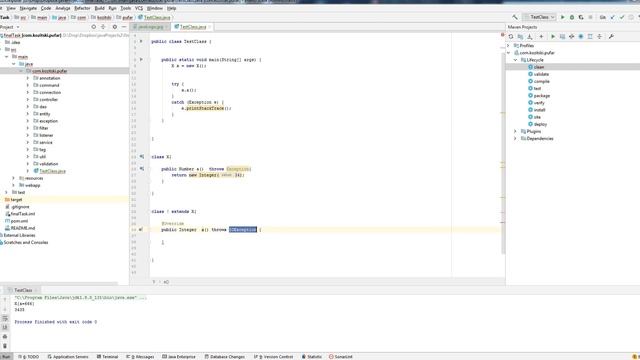The image size is (640, 360).
Task: Collapse the com.kozitski.pufar package node
Action: [x=21, y=71]
